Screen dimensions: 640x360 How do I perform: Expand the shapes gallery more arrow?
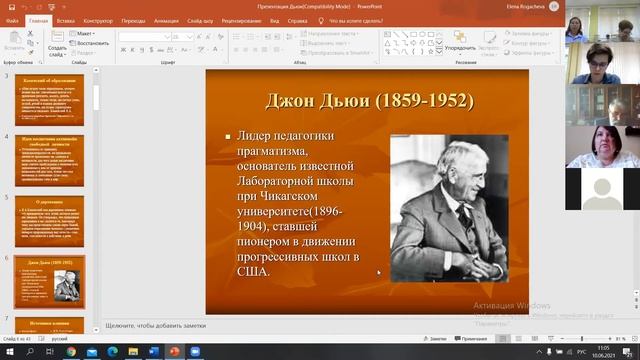point(439,52)
